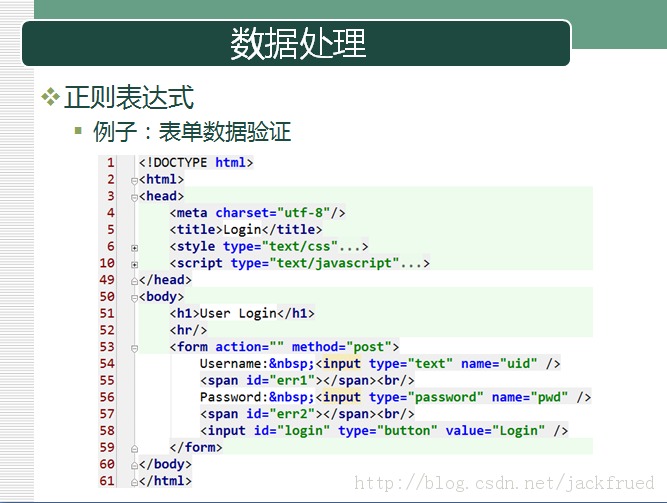Viewport: 667px width, 503px height.
Task: Click the <h1>User Login</h1> code
Action: [x=242, y=314]
